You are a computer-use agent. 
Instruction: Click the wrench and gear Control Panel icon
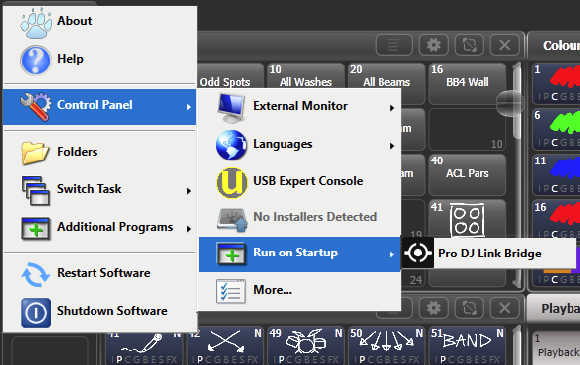coord(36,107)
